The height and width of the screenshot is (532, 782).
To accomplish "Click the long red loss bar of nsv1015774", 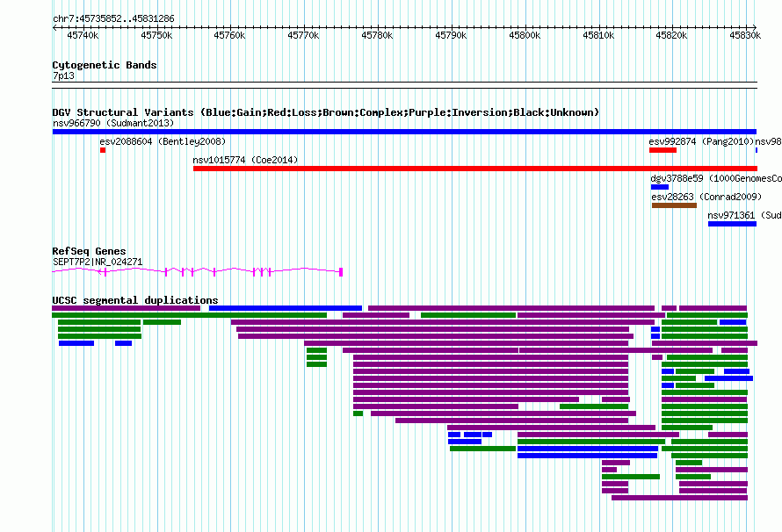I will [475, 169].
